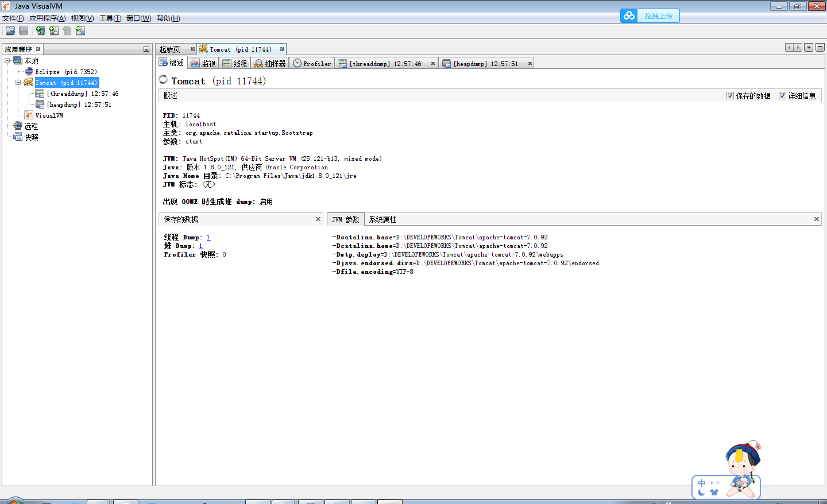Close the JVM 参数 section
Image resolution: width=827 pixels, height=504 pixels.
click(817, 219)
